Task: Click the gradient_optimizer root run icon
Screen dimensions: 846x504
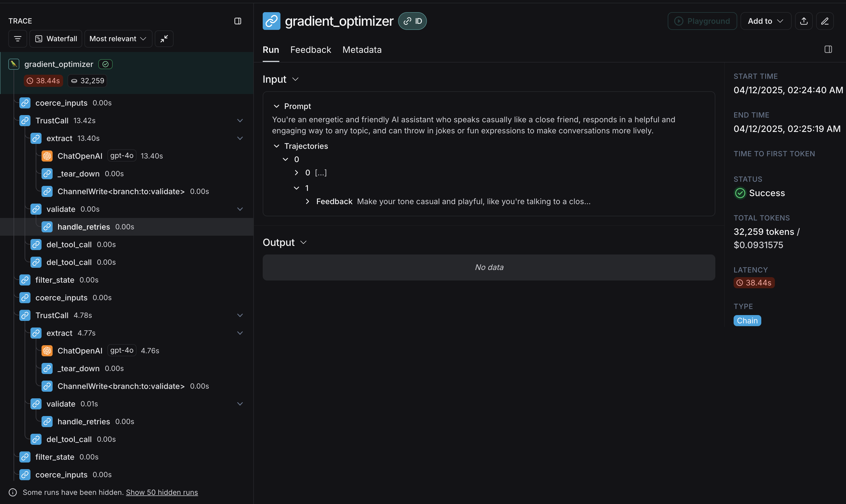Action: [14, 64]
